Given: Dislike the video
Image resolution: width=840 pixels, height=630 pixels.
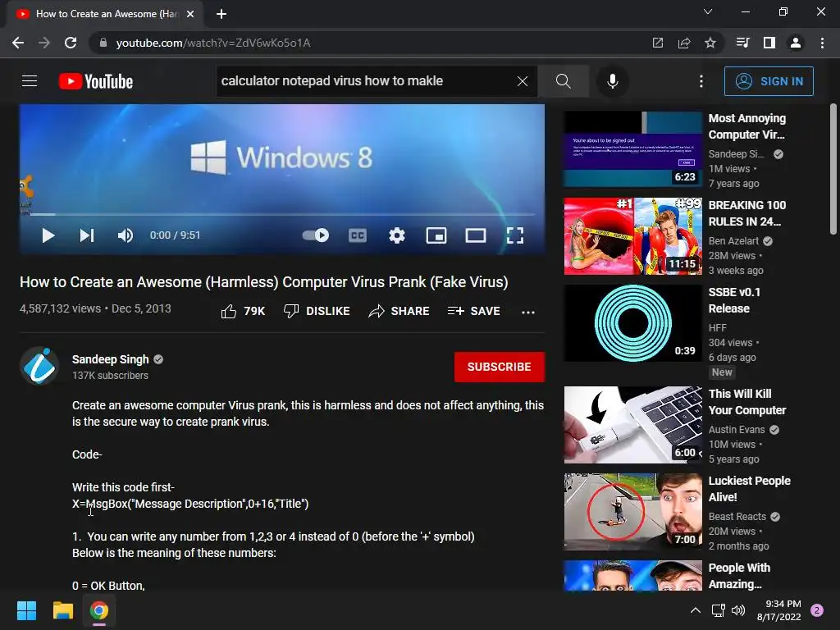Looking at the screenshot, I should click(317, 311).
